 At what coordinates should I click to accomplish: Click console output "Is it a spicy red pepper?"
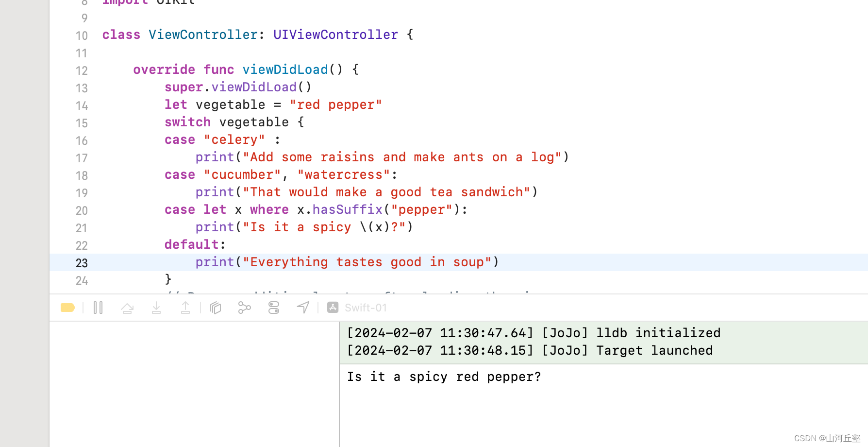coord(444,377)
